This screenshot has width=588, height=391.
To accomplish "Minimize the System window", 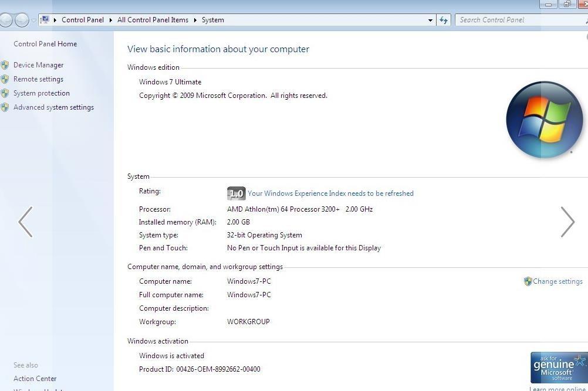I will (x=548, y=4).
